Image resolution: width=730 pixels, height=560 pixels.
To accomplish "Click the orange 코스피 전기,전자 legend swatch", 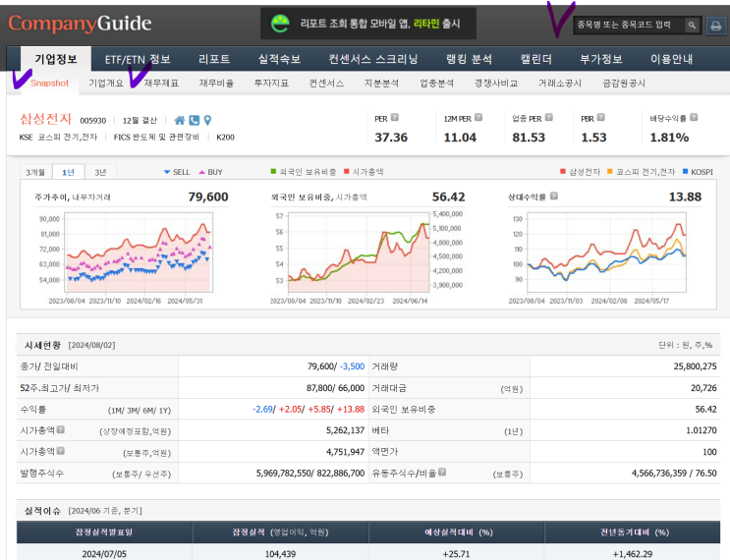I will coord(610,171).
